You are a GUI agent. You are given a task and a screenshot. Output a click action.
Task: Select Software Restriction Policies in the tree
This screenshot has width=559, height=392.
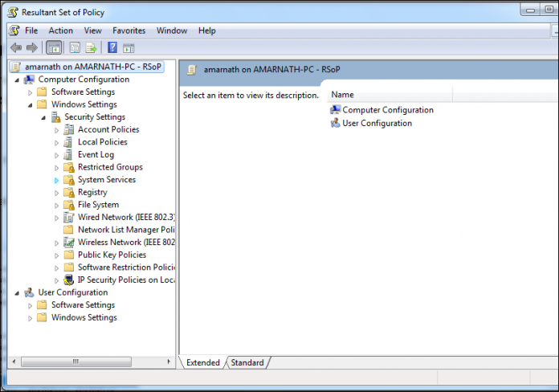127,267
